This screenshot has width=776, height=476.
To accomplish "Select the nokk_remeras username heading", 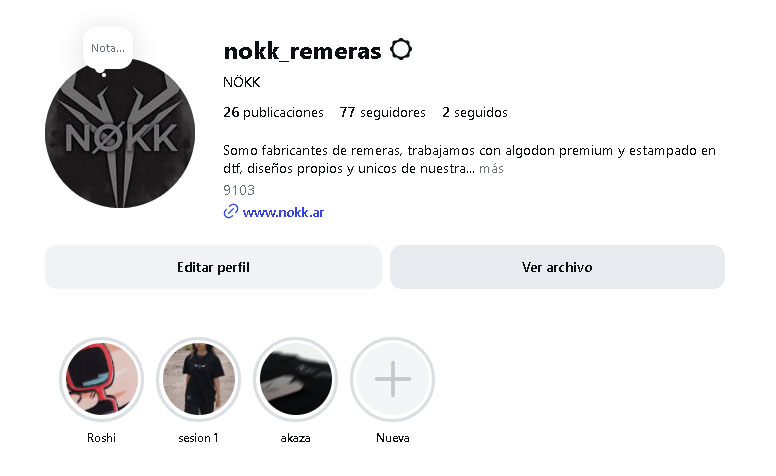I will tap(302, 51).
